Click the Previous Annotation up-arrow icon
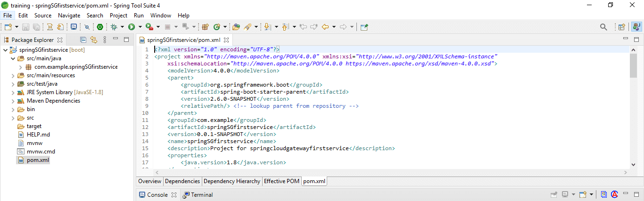 [285, 27]
